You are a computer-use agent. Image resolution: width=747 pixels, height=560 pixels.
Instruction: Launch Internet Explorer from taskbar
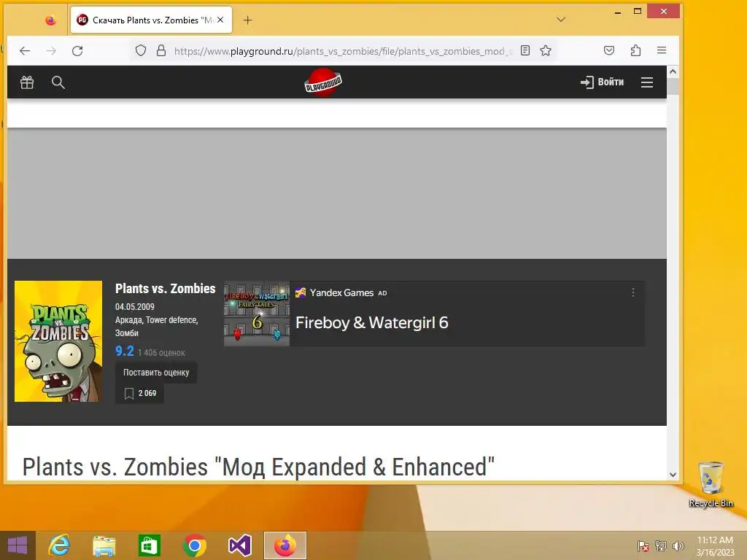tap(60, 545)
